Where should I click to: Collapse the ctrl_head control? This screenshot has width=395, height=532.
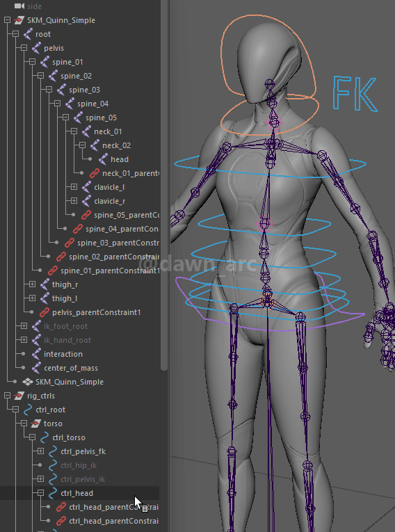[41, 493]
